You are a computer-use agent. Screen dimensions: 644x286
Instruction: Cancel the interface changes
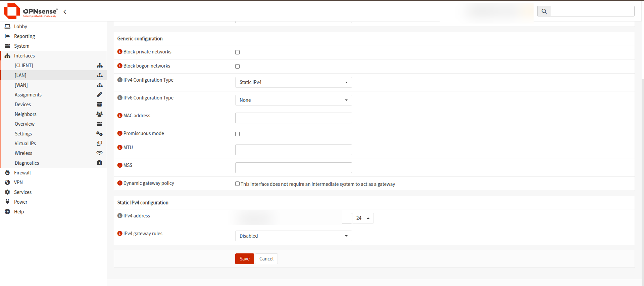(266, 259)
